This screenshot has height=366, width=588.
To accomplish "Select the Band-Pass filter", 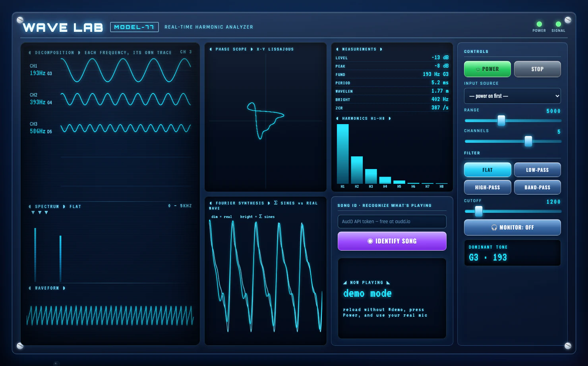I will [538, 187].
